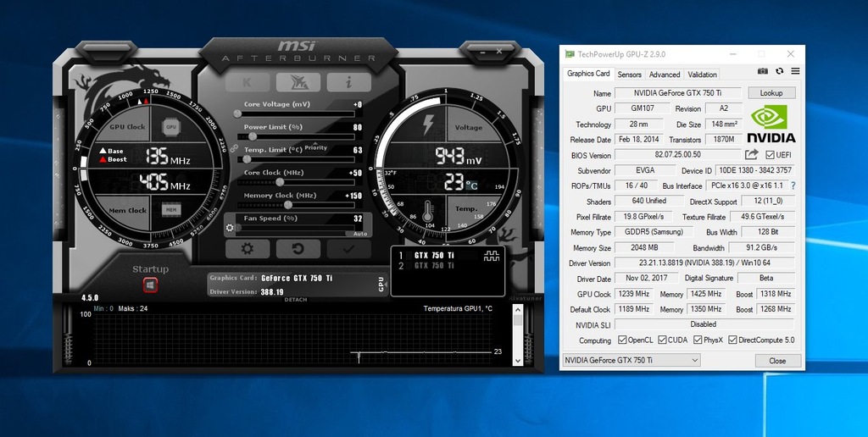
Task: Close the MSI Afterburner window
Action: click(499, 52)
